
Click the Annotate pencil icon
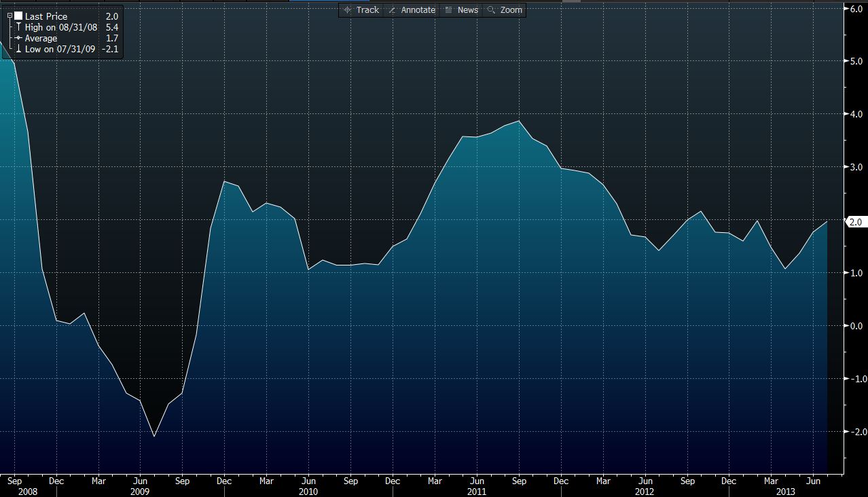click(x=392, y=10)
